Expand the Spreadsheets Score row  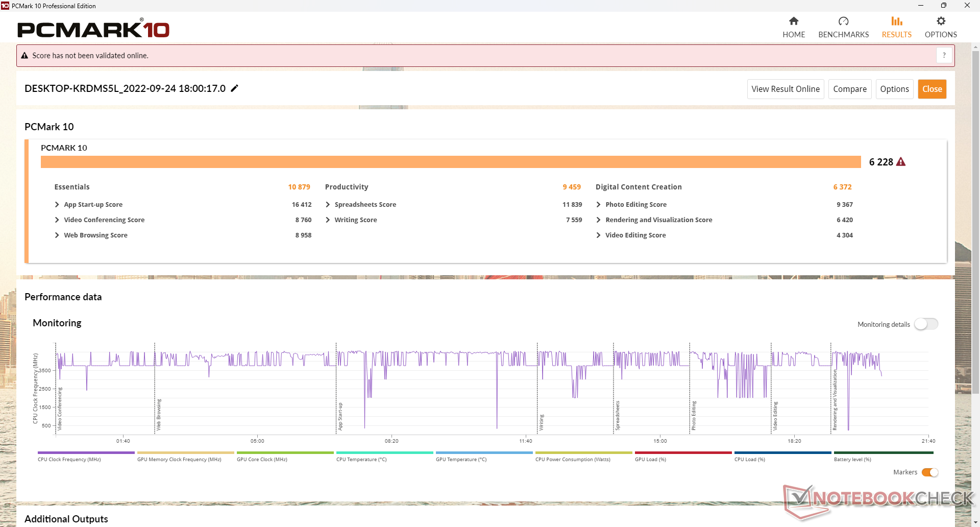pyautogui.click(x=328, y=205)
